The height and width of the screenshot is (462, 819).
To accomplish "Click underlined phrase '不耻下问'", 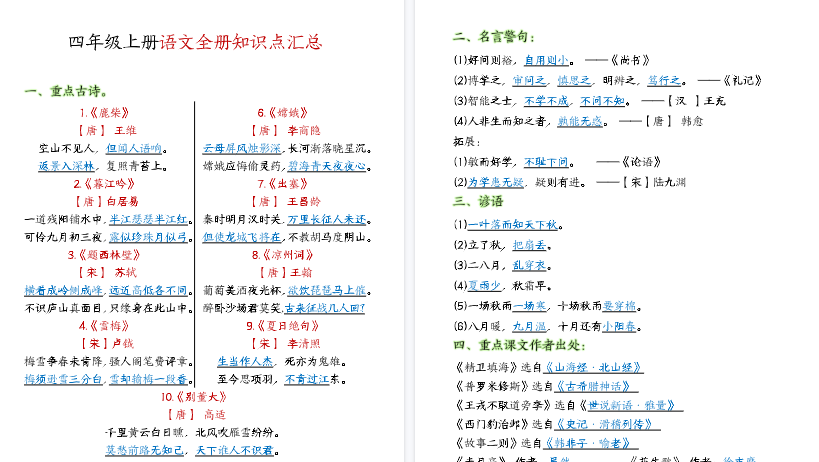I will point(546,162).
